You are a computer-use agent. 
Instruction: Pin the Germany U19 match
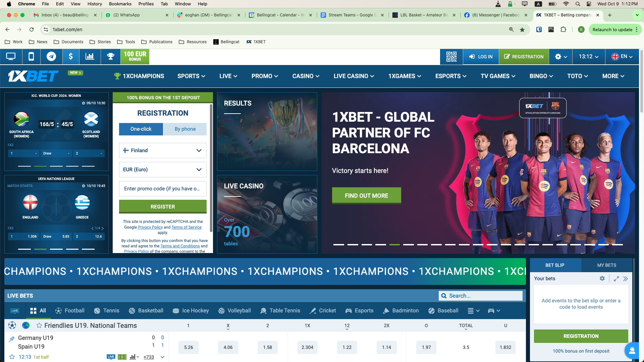tap(12, 339)
